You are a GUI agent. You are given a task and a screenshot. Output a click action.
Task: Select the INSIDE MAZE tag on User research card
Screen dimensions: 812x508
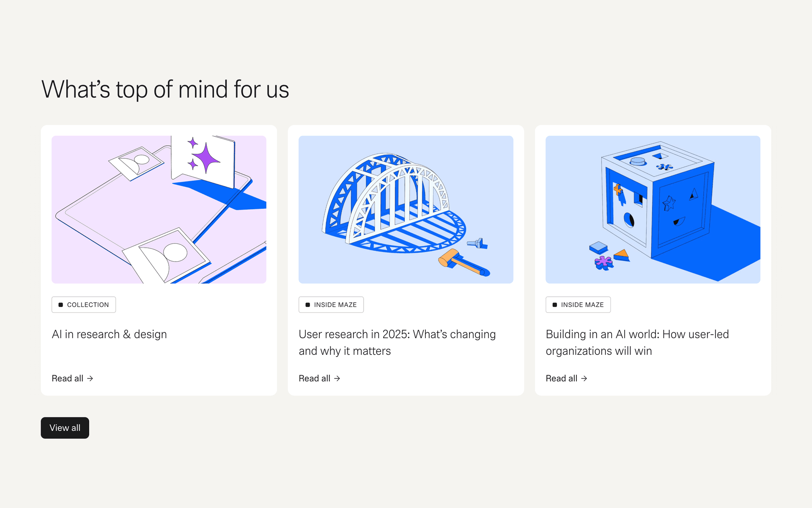point(335,305)
